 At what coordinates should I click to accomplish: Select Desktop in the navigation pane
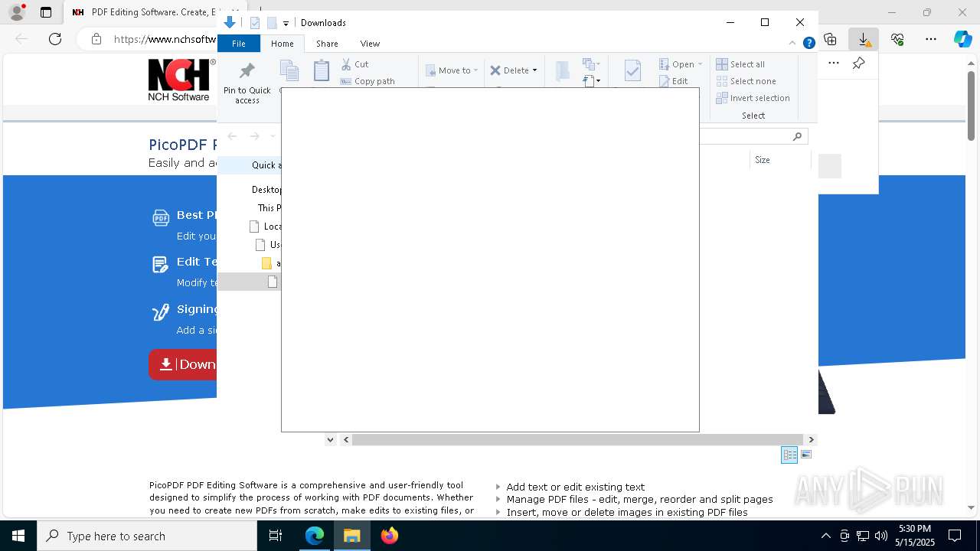[x=250, y=190]
